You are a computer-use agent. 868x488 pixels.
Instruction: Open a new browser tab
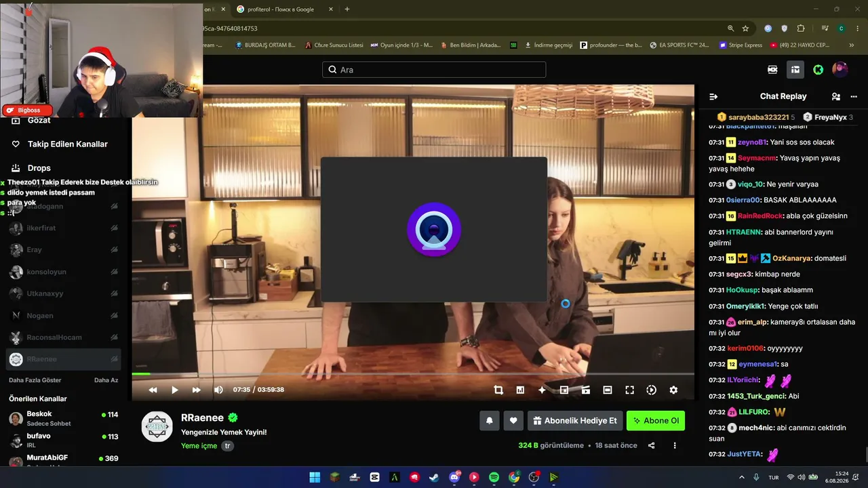[x=347, y=9]
